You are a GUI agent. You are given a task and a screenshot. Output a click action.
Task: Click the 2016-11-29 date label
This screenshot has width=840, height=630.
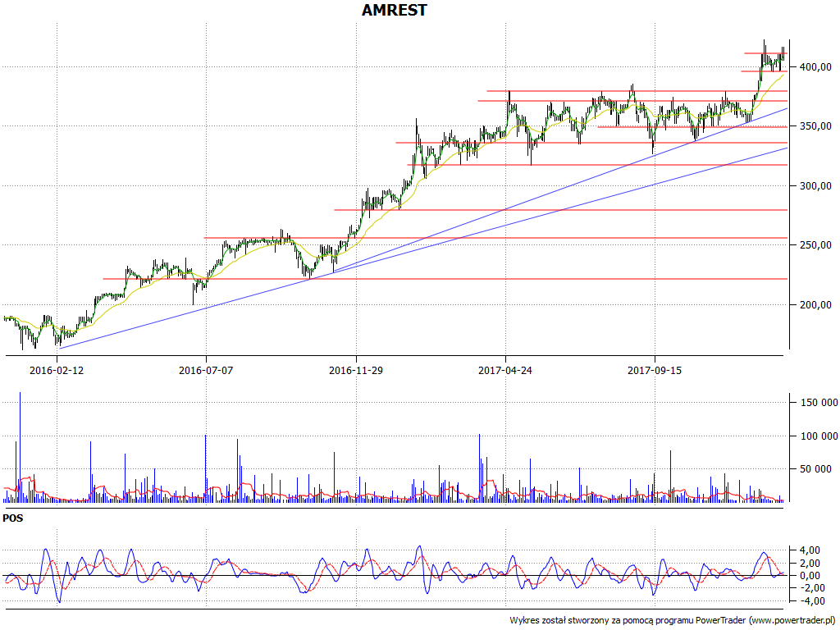356,370
